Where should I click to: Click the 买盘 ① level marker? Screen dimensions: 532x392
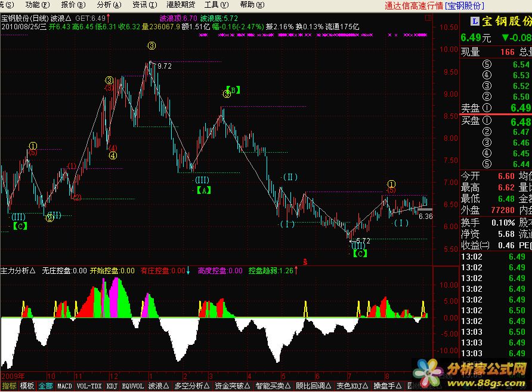(x=487, y=121)
